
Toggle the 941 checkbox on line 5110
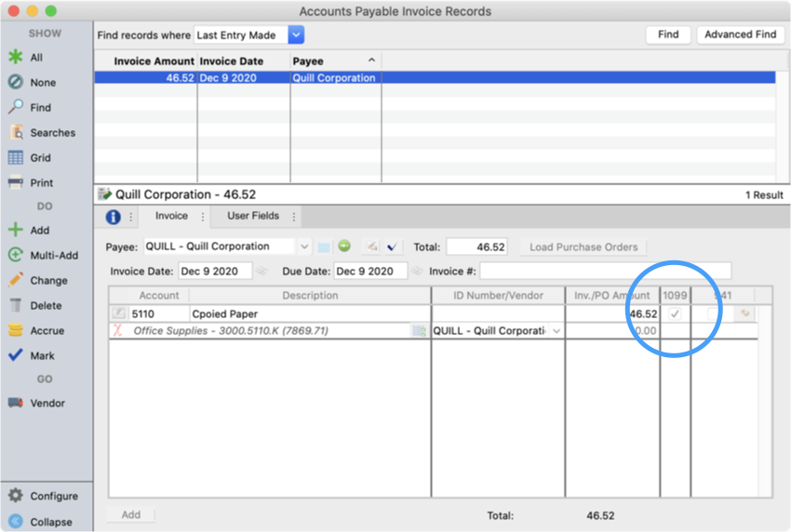(713, 314)
